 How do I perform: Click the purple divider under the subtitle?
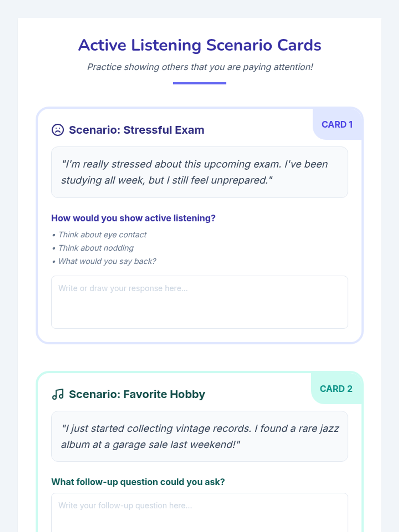click(199, 83)
